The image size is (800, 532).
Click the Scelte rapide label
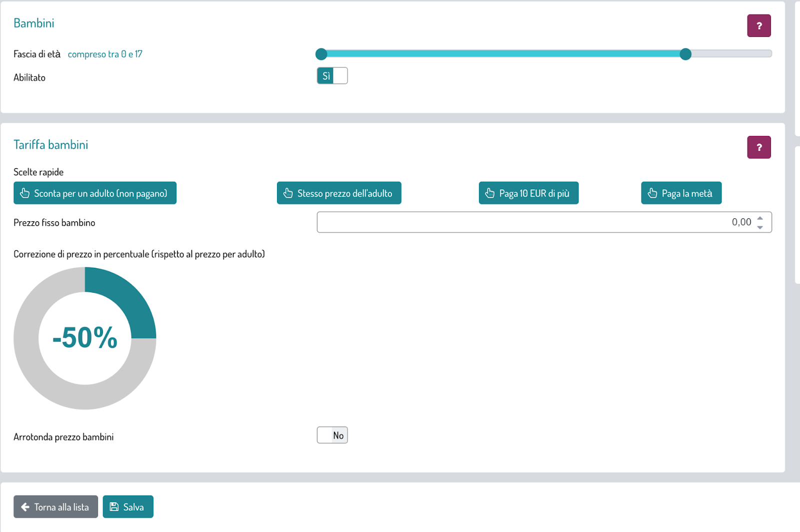tap(38, 172)
